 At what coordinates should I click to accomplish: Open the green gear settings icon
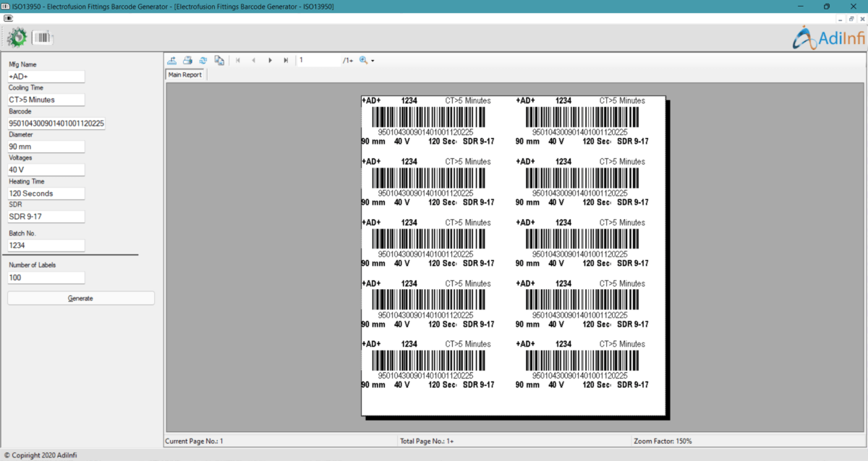[17, 37]
